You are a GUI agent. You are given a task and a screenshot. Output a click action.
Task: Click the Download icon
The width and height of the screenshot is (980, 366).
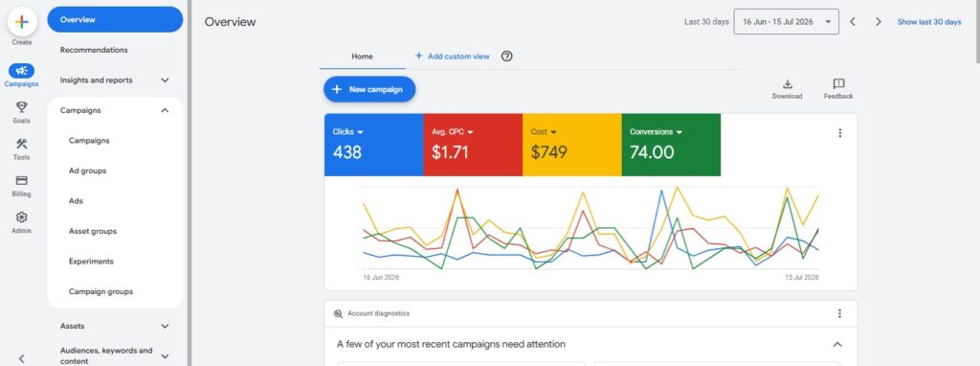788,84
